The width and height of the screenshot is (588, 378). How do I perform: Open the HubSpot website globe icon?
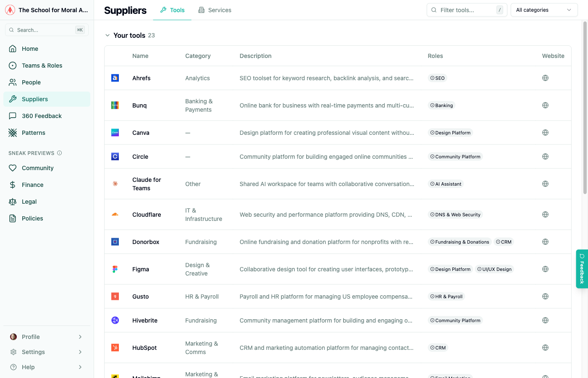pos(545,348)
